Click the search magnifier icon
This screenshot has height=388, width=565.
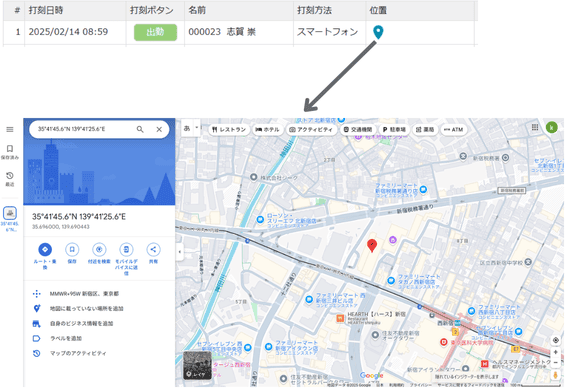[x=140, y=129]
